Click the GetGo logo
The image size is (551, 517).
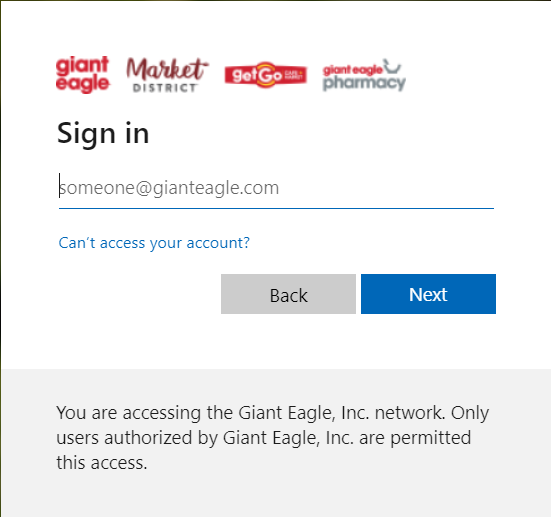click(x=266, y=75)
